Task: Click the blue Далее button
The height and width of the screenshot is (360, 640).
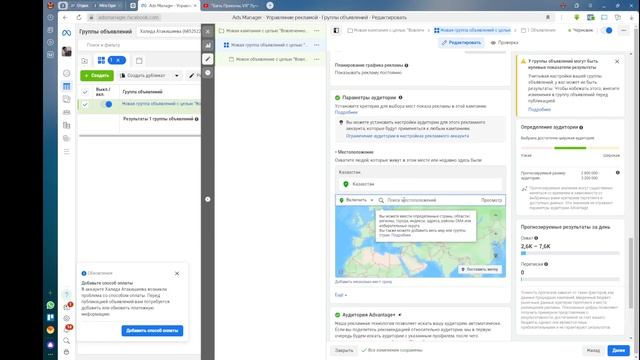Action: click(618, 350)
